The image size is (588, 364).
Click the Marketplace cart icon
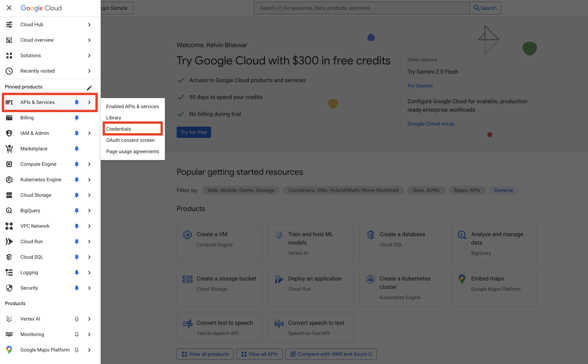9,149
